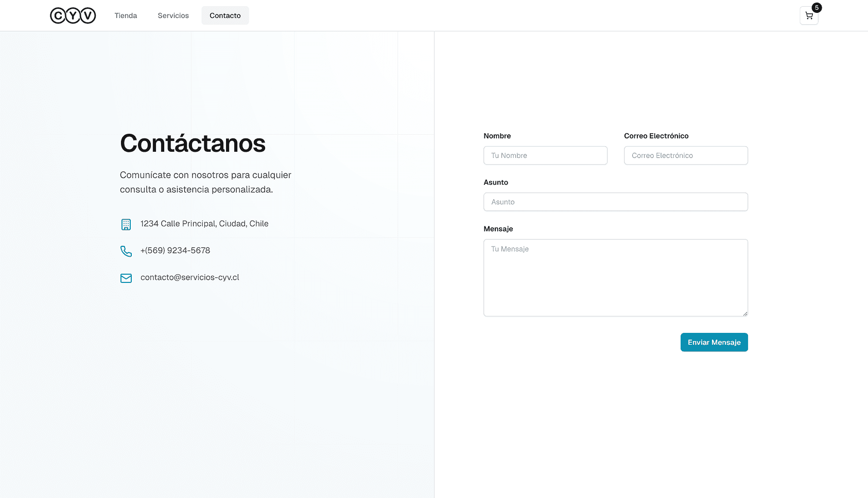Viewport: 868px width, 498px height.
Task: Click the message box resize handle
Action: (x=744, y=313)
